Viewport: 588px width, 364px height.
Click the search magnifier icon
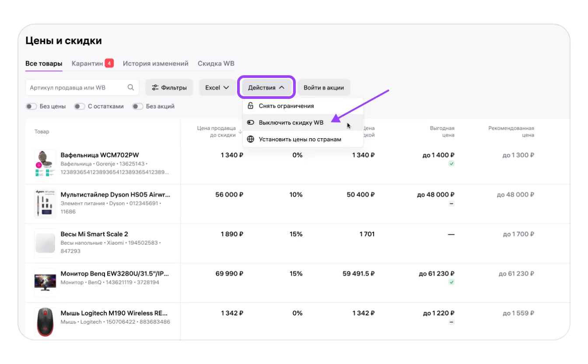click(x=131, y=87)
